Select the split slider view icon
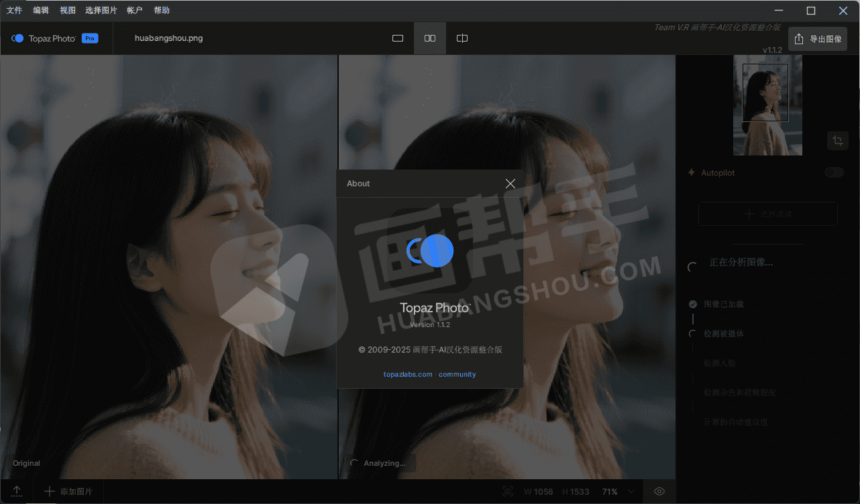860x504 pixels. (462, 38)
